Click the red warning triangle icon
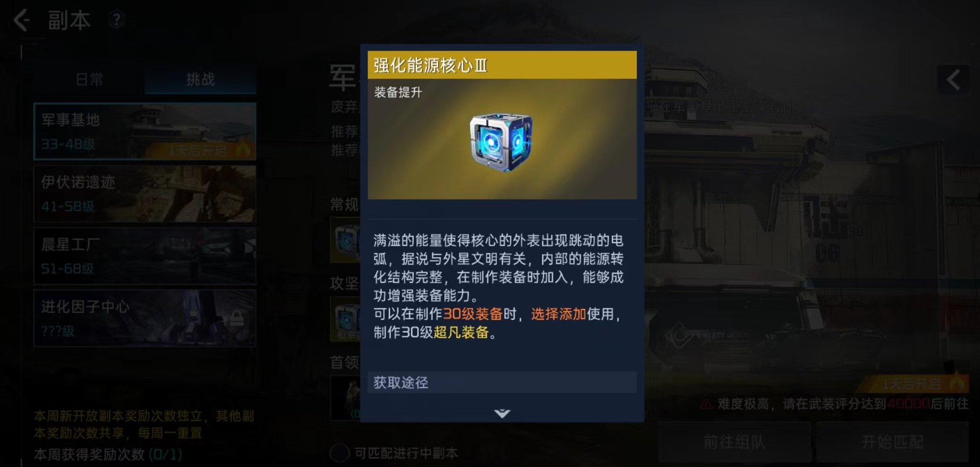Viewport: 980px width, 467px height. [706, 404]
